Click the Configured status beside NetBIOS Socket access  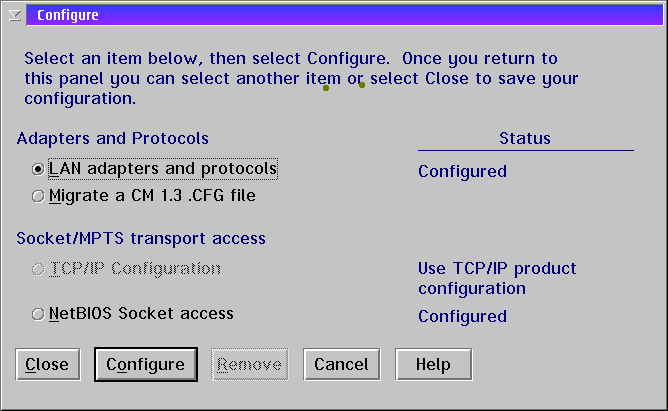click(462, 317)
